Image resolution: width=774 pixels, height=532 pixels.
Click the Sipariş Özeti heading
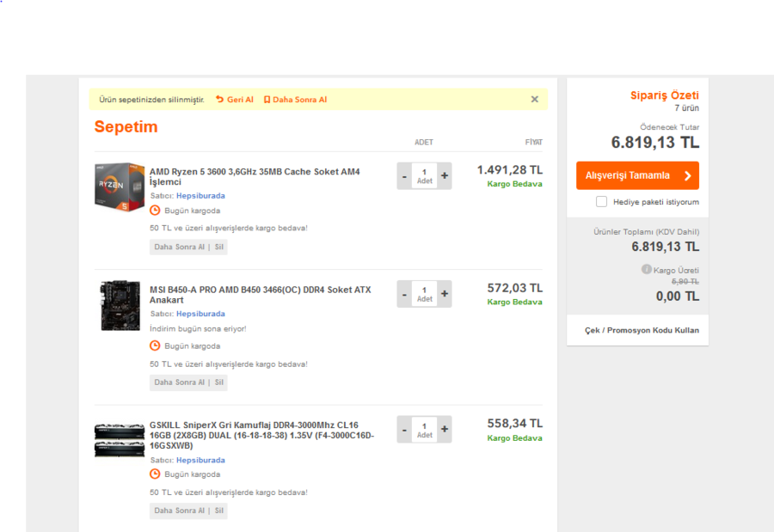[665, 95]
